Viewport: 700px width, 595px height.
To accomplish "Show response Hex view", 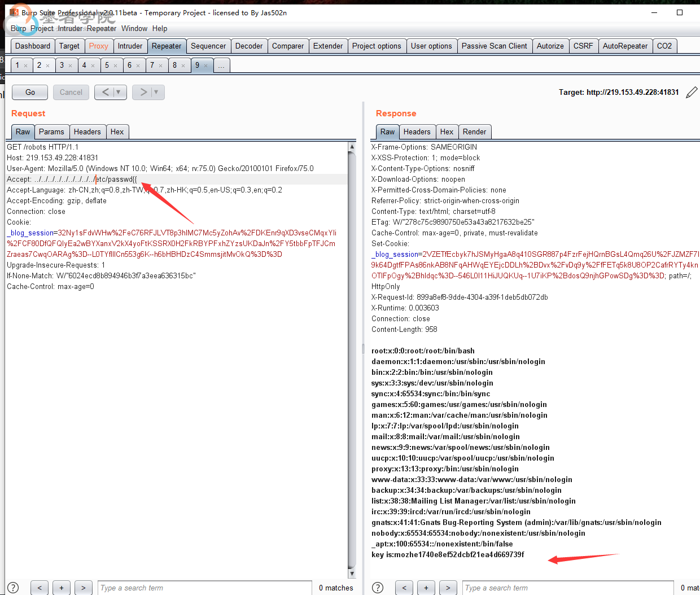I will pyautogui.click(x=447, y=132).
